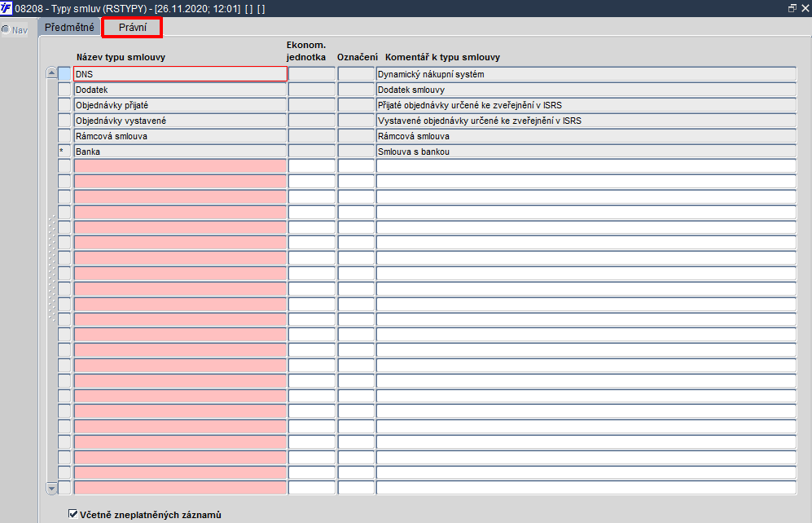Screen dimensions: 812x523
Task: Click comment Přijaté objednávky určené ke zveřejnění
Action: [x=586, y=105]
